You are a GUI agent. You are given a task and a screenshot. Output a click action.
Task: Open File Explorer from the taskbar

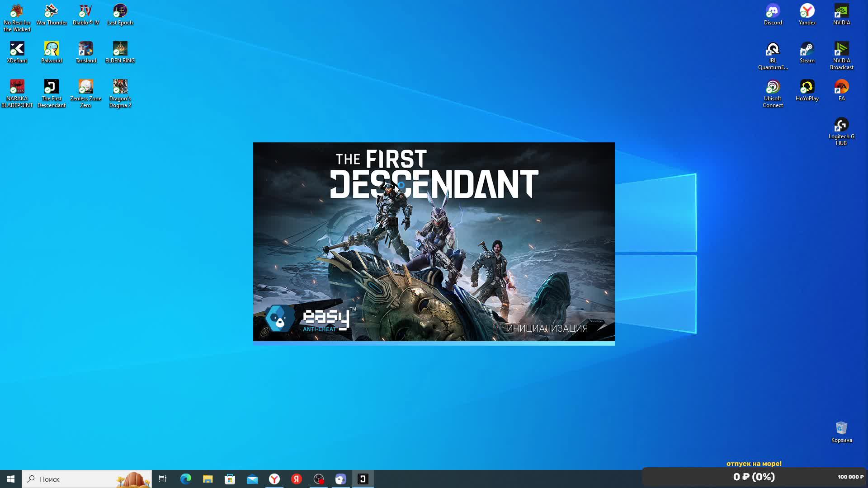[x=208, y=479]
